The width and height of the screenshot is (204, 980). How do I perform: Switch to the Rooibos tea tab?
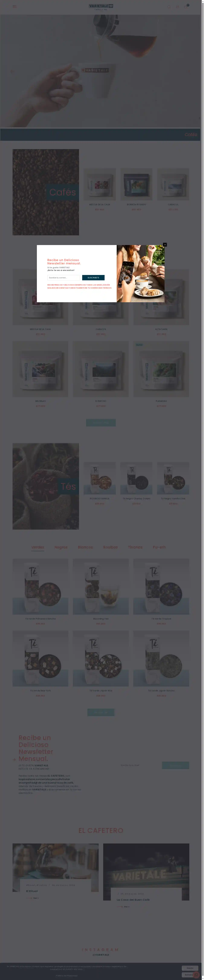tap(110, 547)
